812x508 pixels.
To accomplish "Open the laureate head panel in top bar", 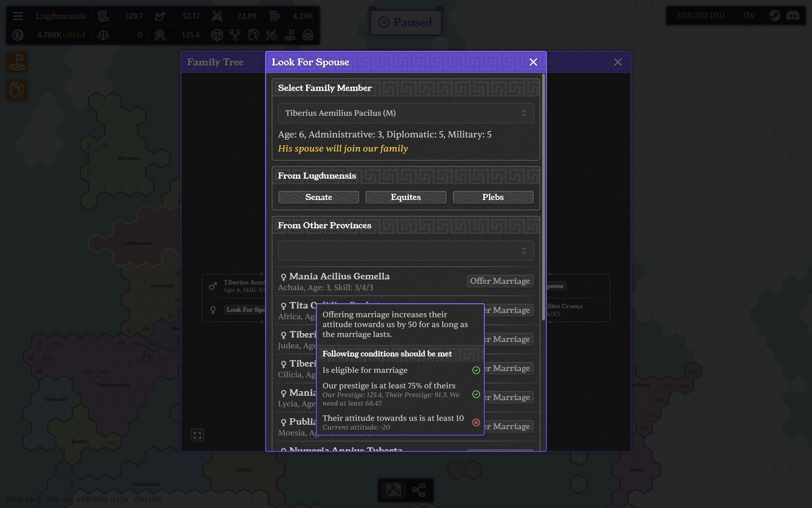I will [253, 35].
